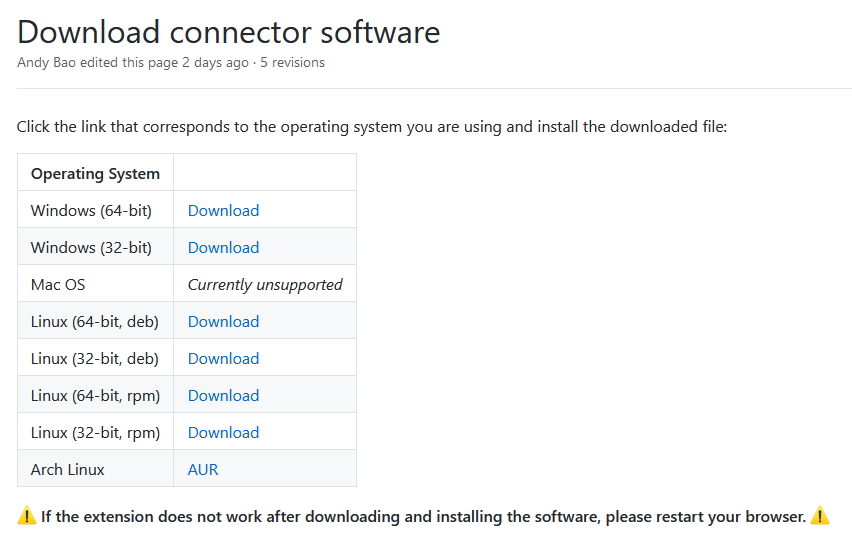Click the Download connector software heading
The image size is (852, 537).
pos(229,32)
